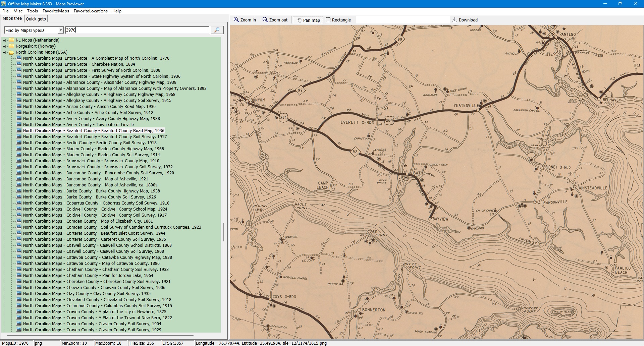Click the Zoom out tool
Image resolution: width=644 pixels, height=346 pixels.
coord(275,20)
